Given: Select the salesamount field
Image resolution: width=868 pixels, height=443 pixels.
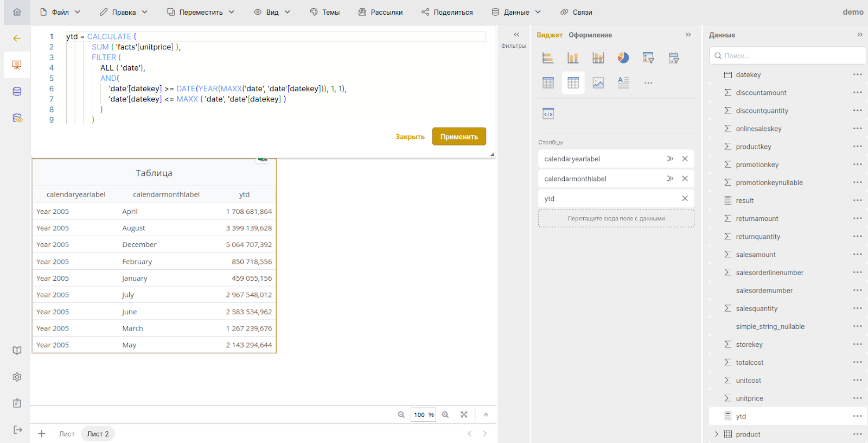Looking at the screenshot, I should [755, 255].
